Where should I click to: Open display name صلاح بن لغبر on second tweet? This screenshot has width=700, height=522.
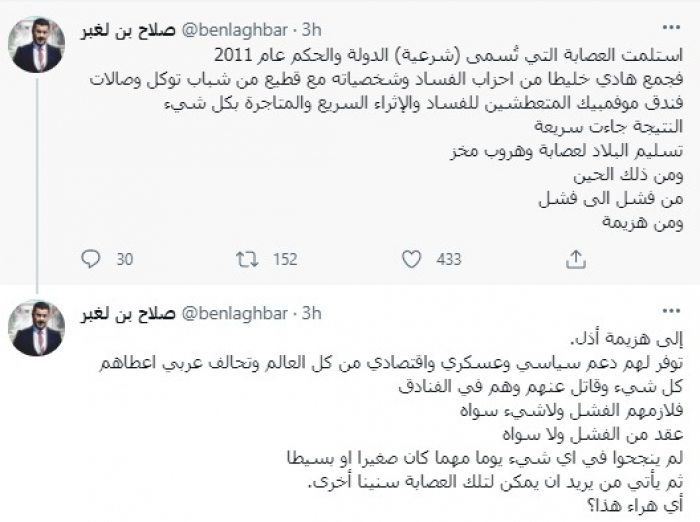[x=130, y=313]
